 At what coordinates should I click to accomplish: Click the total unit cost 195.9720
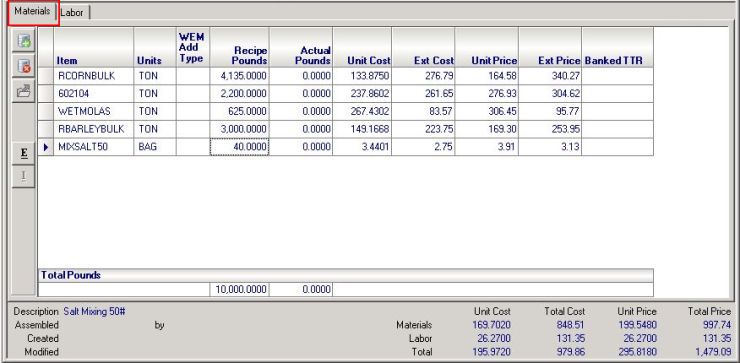coord(491,352)
